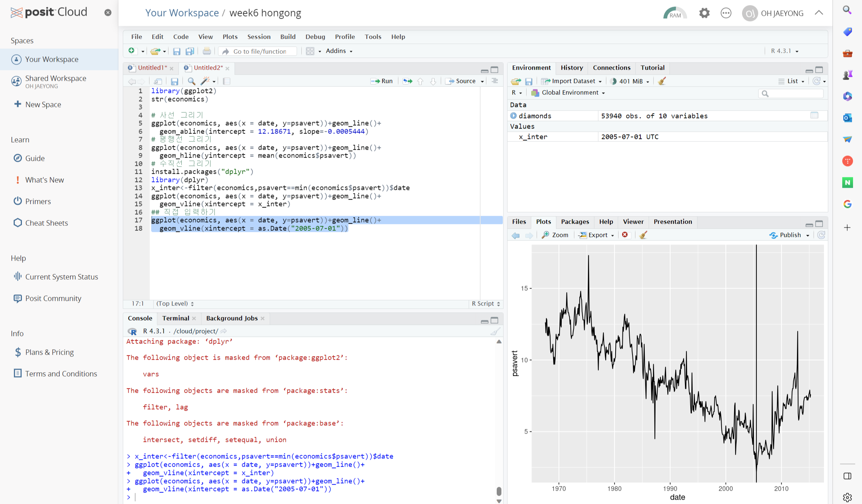The width and height of the screenshot is (862, 504).
Task: Click the environment search input field
Action: (x=794, y=93)
